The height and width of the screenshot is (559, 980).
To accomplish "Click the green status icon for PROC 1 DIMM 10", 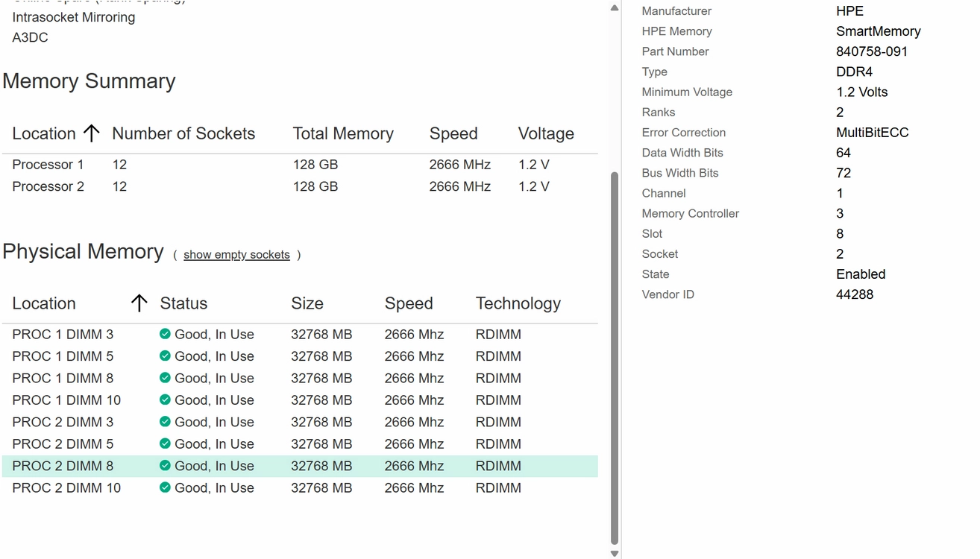I will [165, 399].
